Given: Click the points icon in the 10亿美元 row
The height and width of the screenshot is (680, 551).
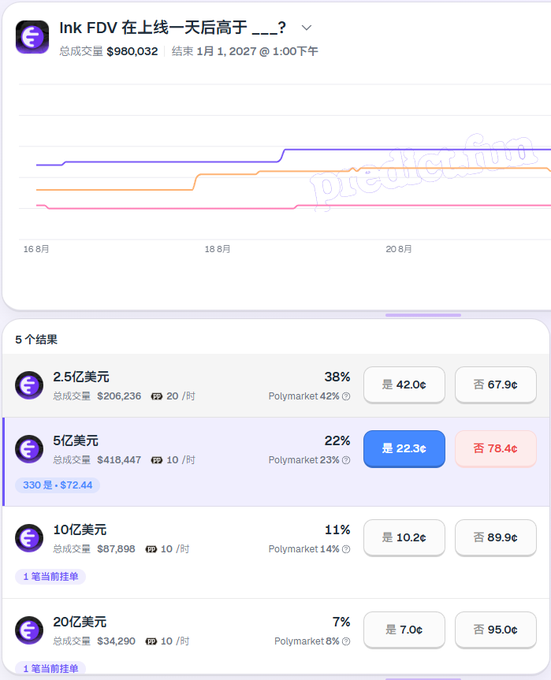Looking at the screenshot, I should pyautogui.click(x=151, y=549).
